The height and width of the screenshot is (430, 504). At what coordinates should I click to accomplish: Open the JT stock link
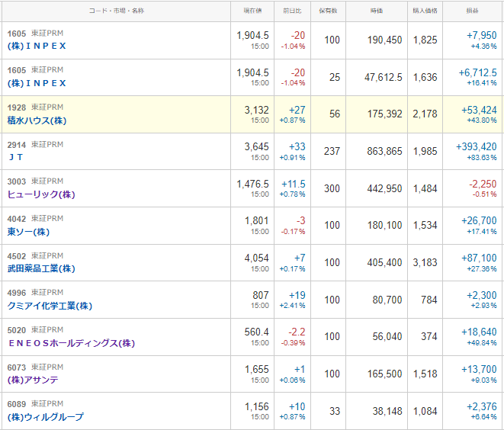point(16,157)
